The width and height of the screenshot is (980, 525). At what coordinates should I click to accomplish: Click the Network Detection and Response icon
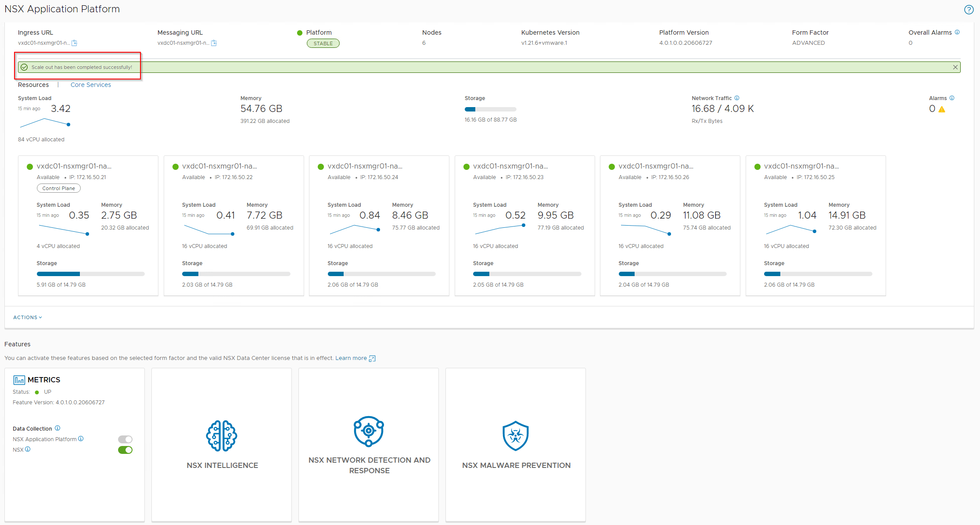(x=369, y=431)
